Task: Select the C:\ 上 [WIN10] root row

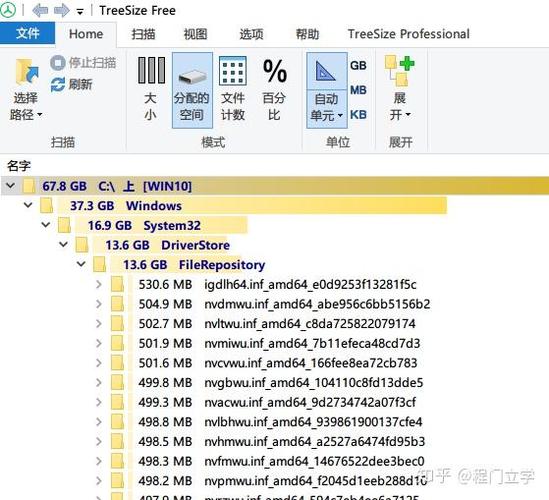Action: click(x=274, y=186)
